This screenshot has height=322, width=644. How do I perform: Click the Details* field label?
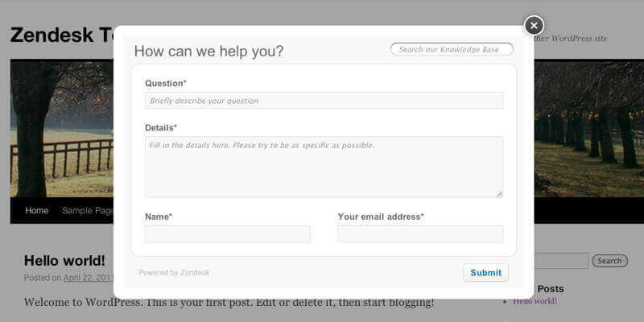click(x=161, y=127)
